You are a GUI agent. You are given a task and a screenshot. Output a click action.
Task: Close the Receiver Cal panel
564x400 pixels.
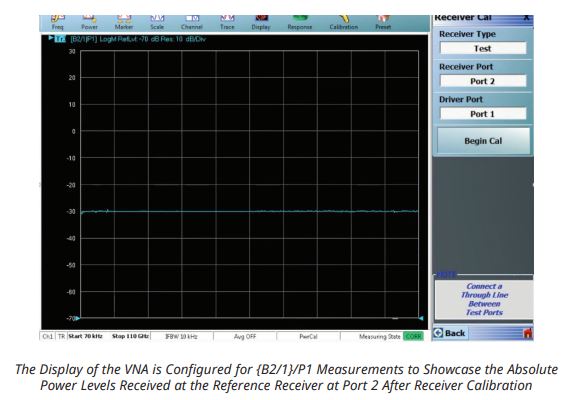coord(526,18)
